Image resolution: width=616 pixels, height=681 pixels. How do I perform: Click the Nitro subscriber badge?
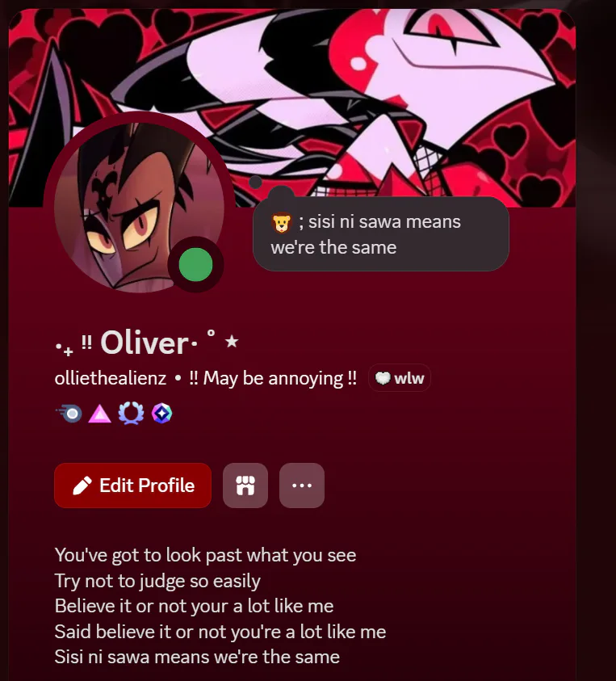(x=69, y=414)
